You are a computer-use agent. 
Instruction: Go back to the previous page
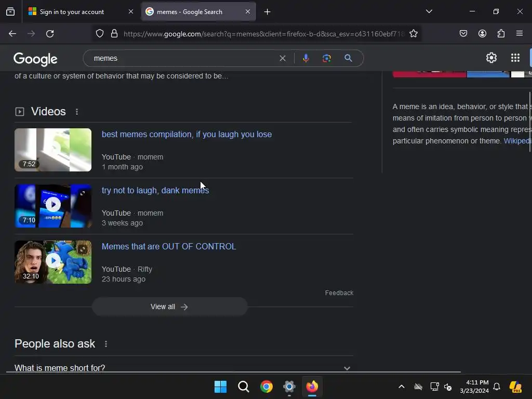coord(12,34)
